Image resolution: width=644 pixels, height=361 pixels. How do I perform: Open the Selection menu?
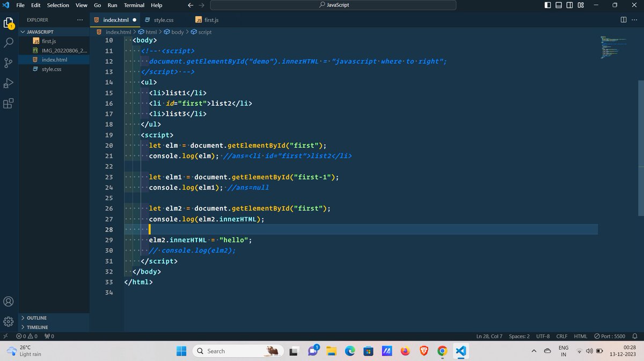click(x=58, y=5)
